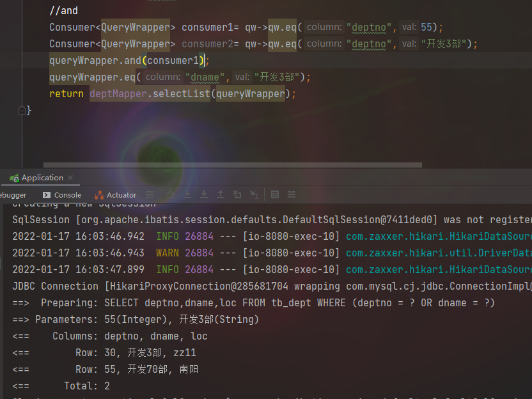The image size is (532, 399).
Task: Click 'selectList' method call
Action: click(182, 93)
